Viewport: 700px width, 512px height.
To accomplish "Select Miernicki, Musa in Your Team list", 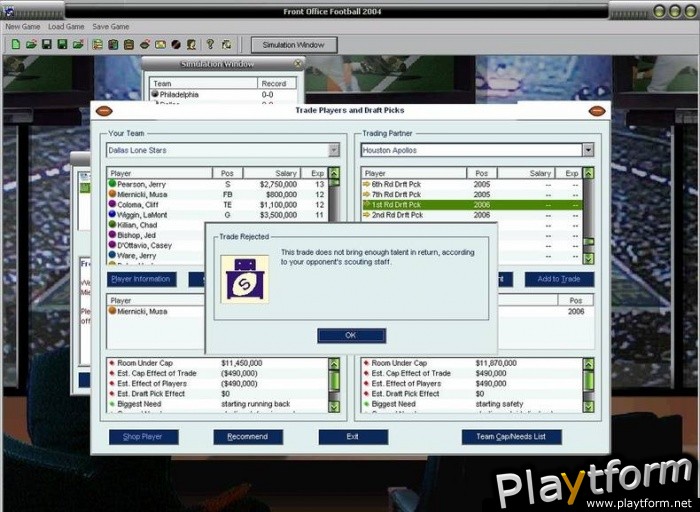I will [217, 194].
